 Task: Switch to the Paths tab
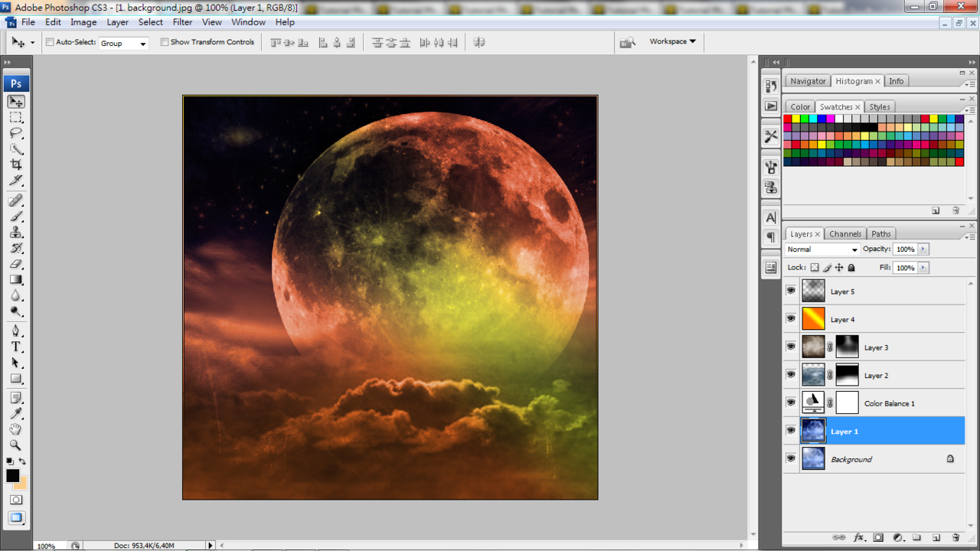pyautogui.click(x=881, y=234)
